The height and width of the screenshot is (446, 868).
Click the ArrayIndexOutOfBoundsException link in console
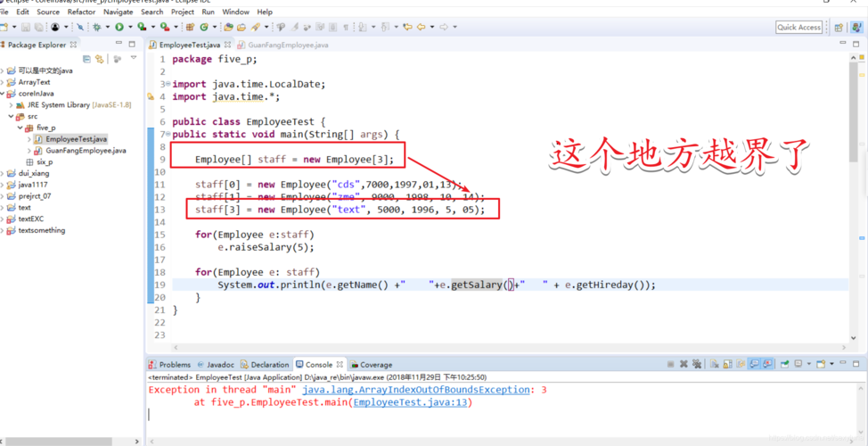[416, 390]
